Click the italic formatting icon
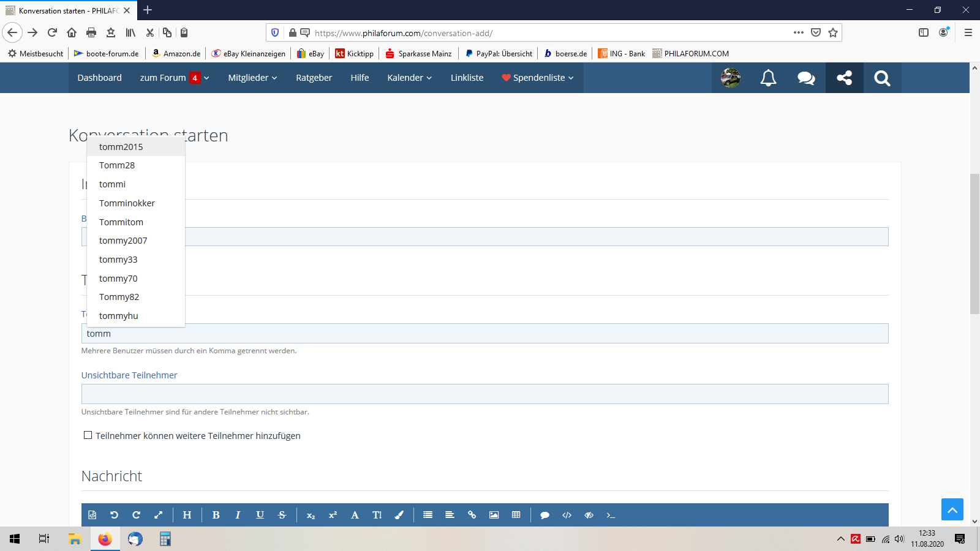The width and height of the screenshot is (980, 551). [238, 515]
